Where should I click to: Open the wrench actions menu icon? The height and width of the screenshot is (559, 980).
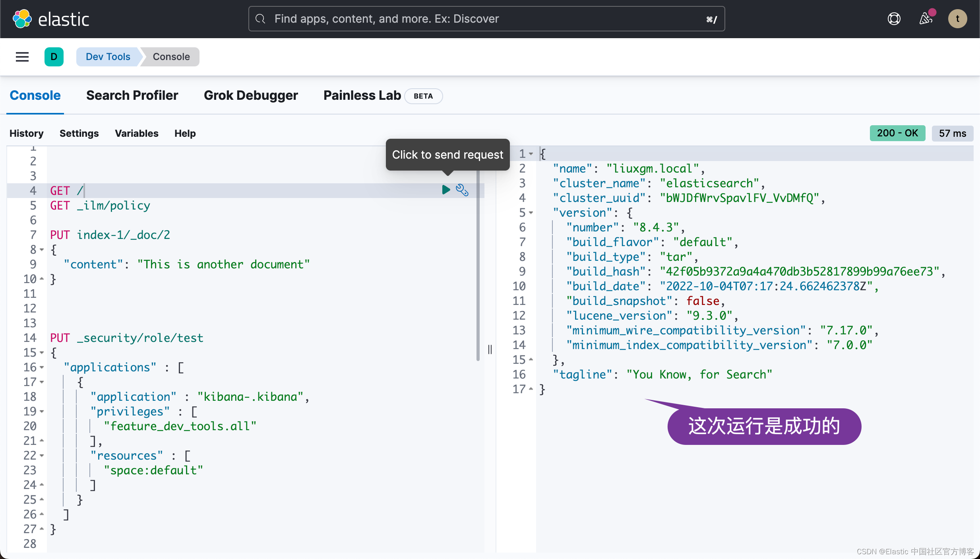(462, 190)
